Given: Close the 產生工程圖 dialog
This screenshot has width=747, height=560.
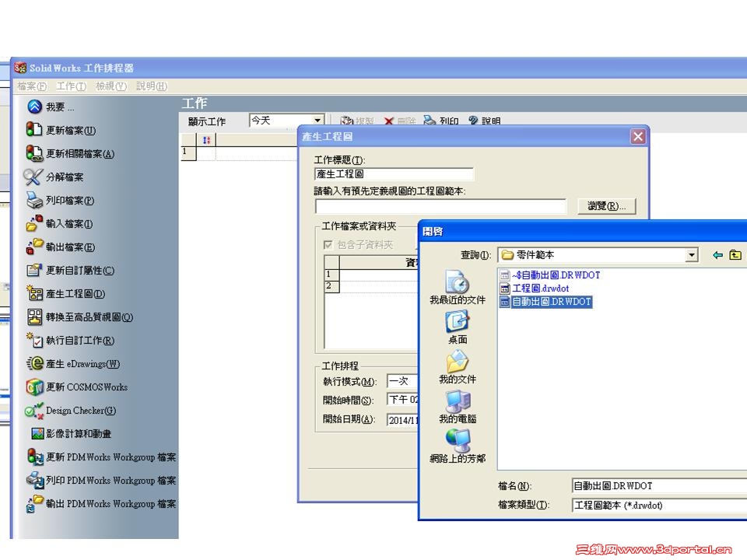Looking at the screenshot, I should point(638,137).
